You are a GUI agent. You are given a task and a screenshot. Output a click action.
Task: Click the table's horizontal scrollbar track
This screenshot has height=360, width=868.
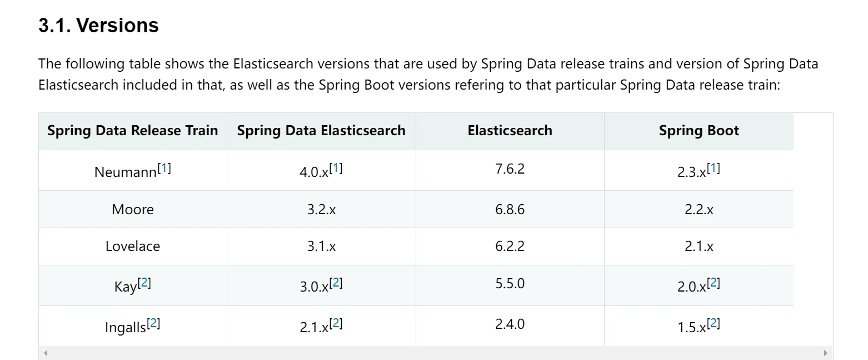436,353
